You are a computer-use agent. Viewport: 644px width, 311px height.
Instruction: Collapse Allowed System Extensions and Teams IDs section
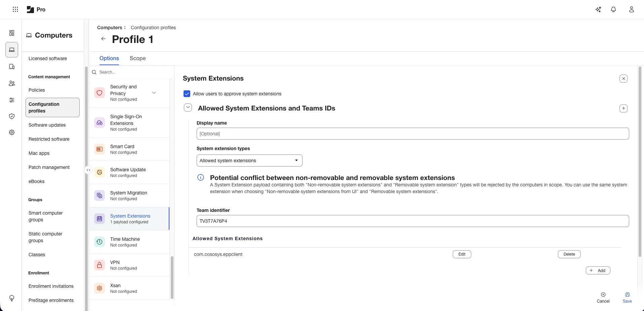click(x=188, y=108)
